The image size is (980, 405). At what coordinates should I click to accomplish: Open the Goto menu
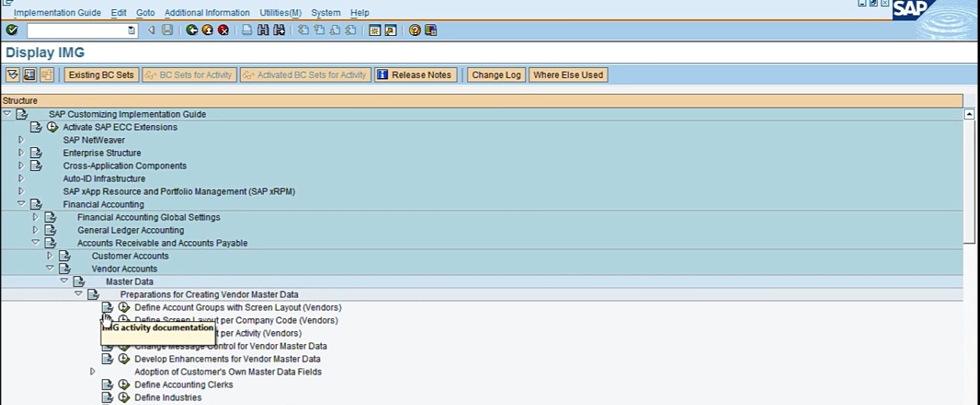[146, 13]
